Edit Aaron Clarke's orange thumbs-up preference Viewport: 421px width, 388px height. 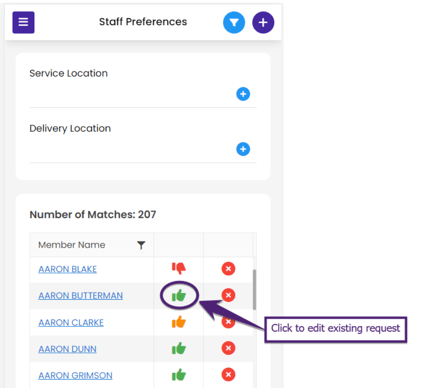[x=179, y=322]
